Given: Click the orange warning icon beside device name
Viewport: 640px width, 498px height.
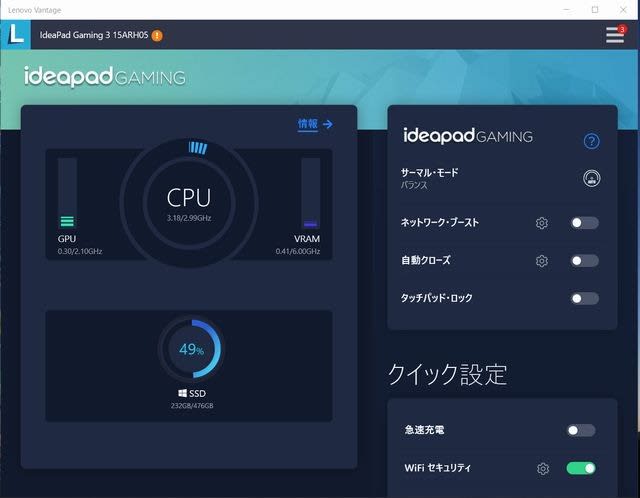Looking at the screenshot, I should click(x=157, y=36).
